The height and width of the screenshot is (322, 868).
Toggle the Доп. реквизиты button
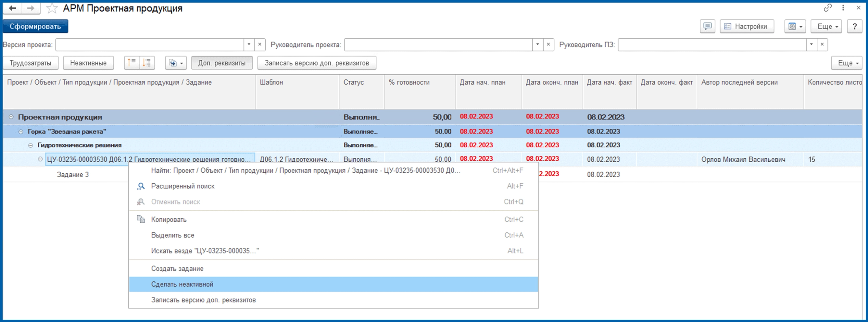tap(221, 63)
